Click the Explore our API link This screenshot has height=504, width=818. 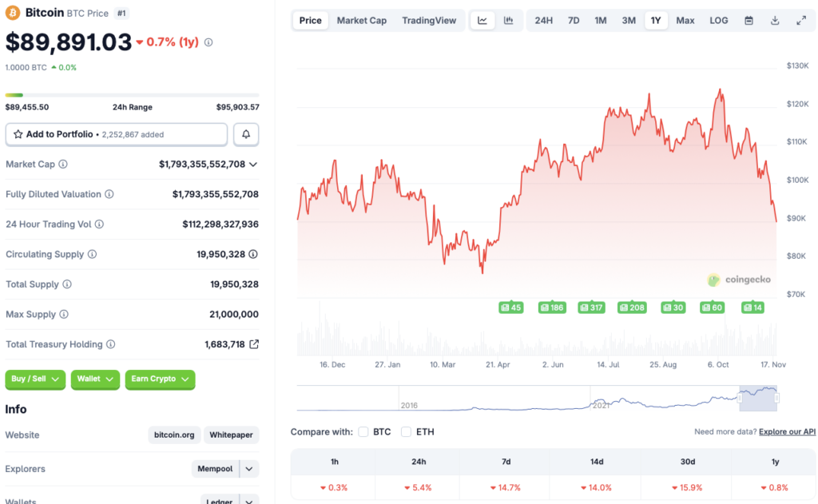pos(786,431)
